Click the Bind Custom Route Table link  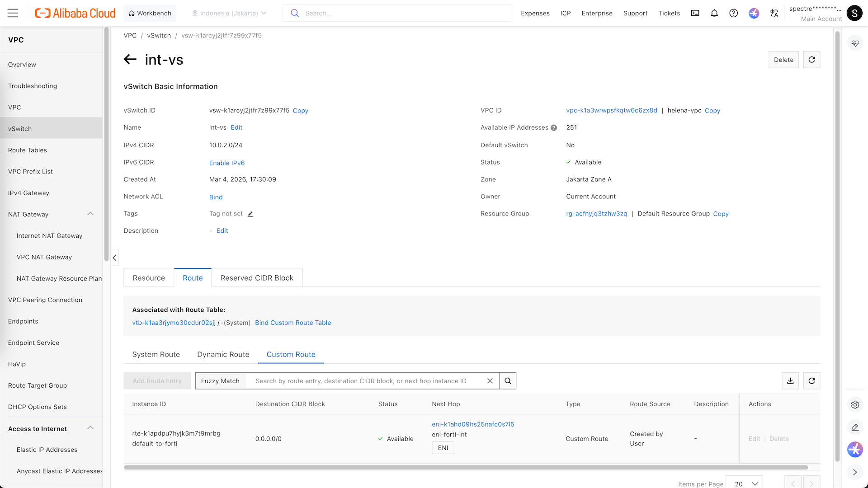click(x=293, y=323)
